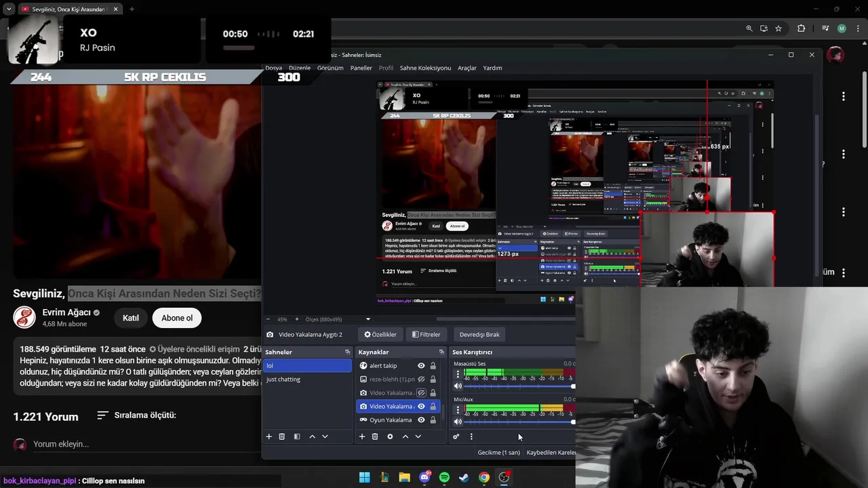Open source properties gear in Kaynaklar toolbar
The width and height of the screenshot is (868, 488).
pyautogui.click(x=390, y=436)
